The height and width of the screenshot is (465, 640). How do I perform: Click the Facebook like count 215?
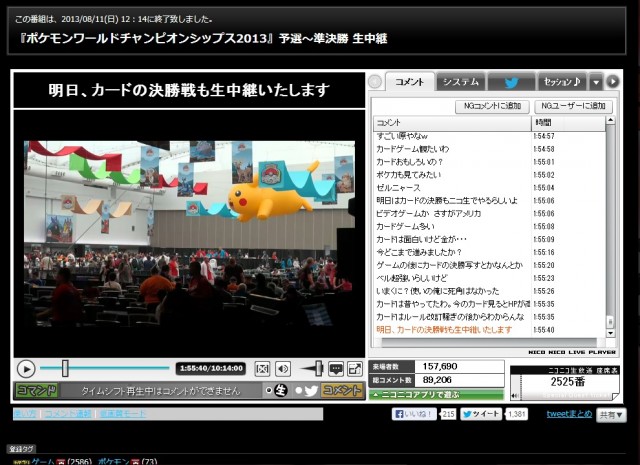click(448, 414)
